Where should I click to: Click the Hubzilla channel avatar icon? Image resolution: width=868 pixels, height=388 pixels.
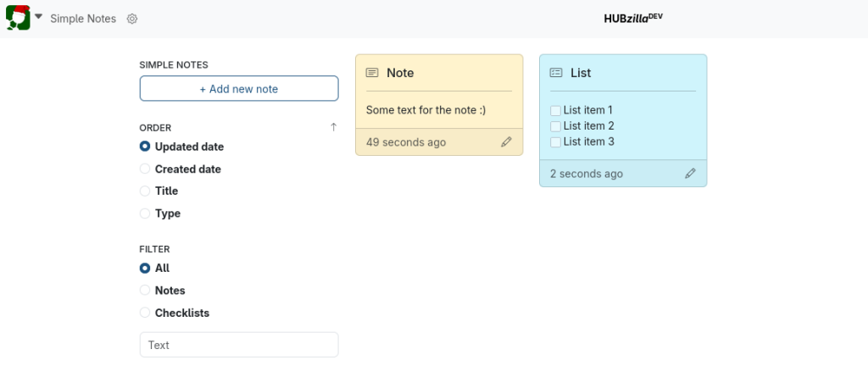[18, 18]
